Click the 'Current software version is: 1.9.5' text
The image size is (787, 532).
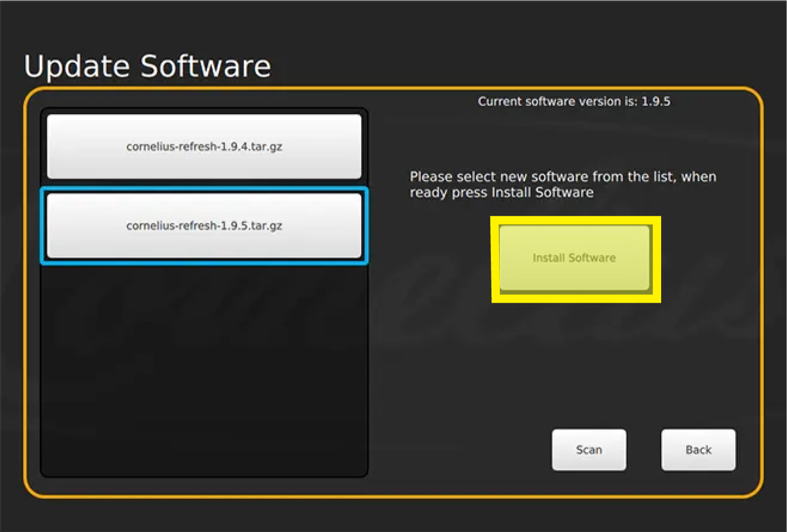pos(574,101)
